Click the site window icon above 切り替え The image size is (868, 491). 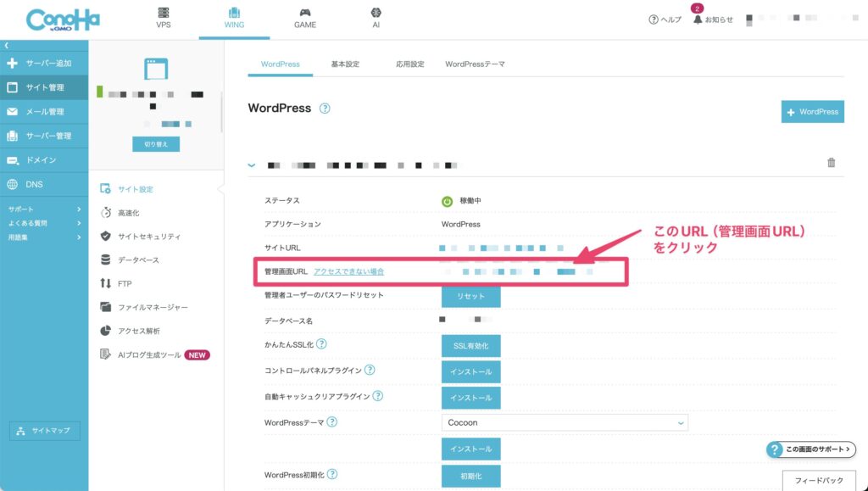point(156,70)
